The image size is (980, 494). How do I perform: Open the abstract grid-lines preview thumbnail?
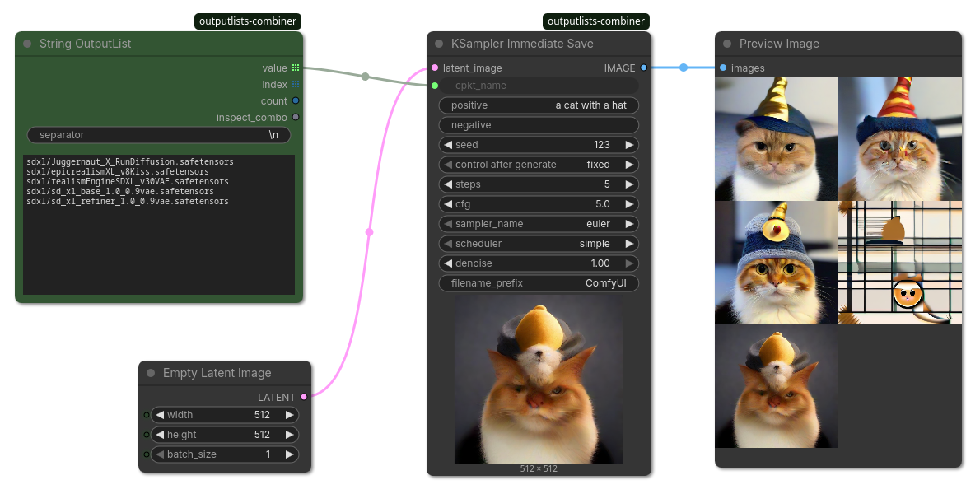900,263
